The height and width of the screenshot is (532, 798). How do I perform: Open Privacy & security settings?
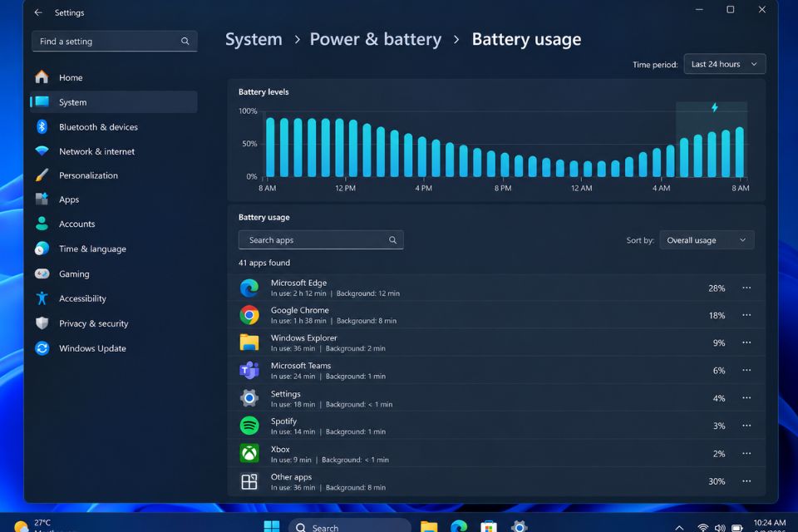tap(114, 323)
